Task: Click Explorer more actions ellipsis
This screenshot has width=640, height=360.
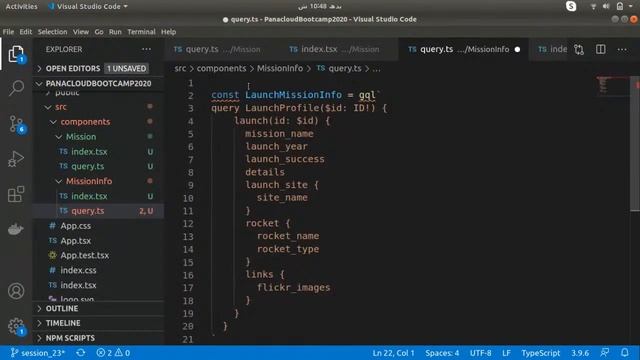Action: [x=146, y=49]
